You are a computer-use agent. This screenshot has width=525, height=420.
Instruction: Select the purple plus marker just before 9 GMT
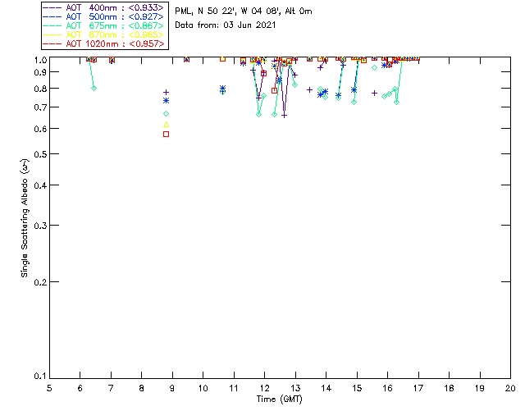166,93
